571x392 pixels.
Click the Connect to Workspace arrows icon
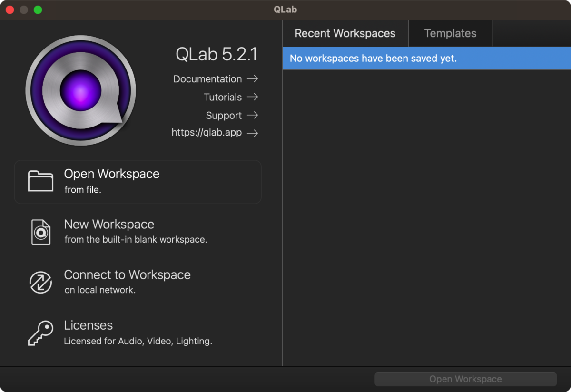pos(40,282)
